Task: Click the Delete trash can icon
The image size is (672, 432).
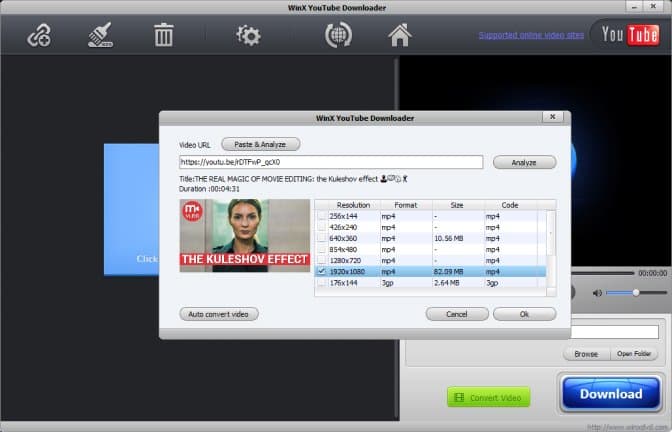Action: 163,35
